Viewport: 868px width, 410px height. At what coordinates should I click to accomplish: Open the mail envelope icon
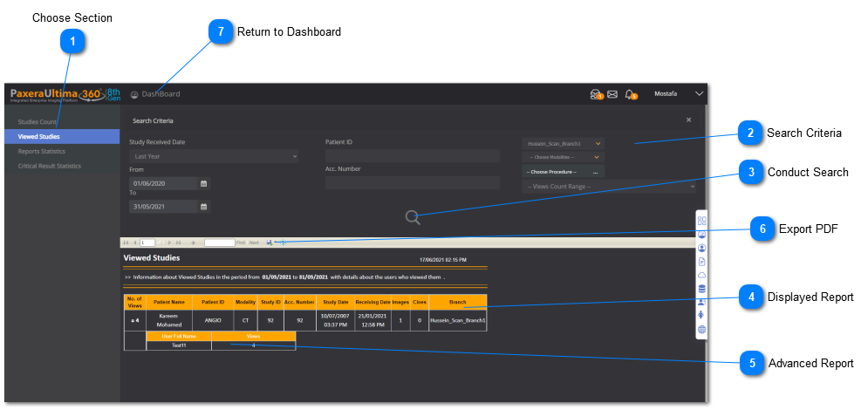(x=612, y=94)
